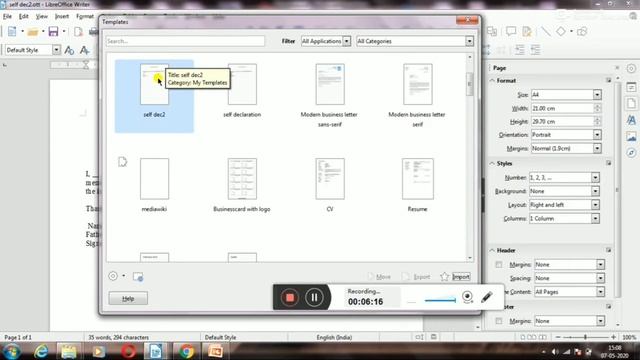Open the sidebar Navigator compass icon

(x=631, y=153)
